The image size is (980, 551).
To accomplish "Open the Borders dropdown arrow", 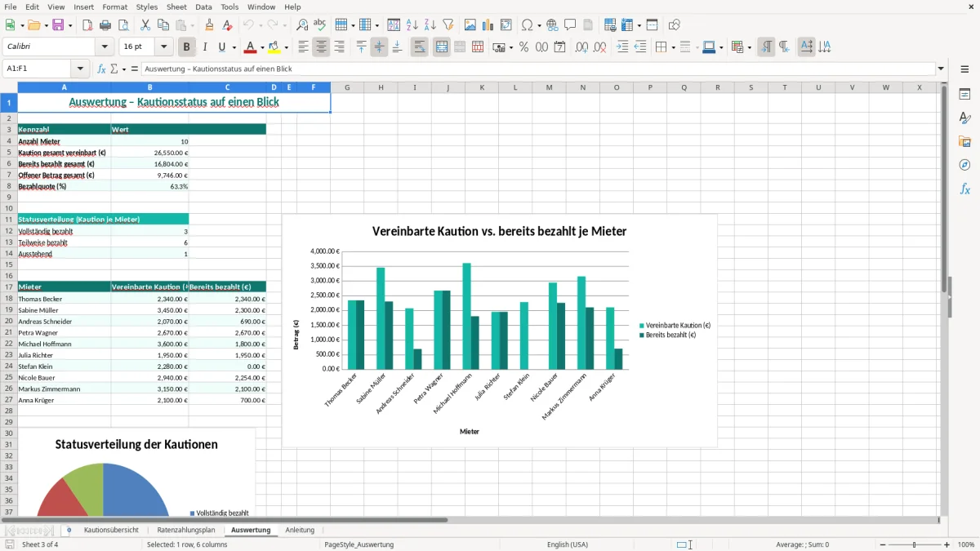I will click(x=672, y=47).
